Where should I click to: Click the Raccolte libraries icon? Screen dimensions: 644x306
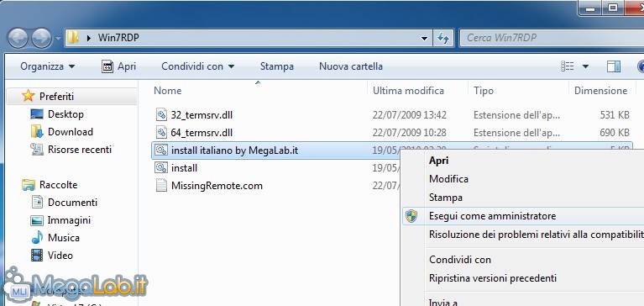point(29,185)
